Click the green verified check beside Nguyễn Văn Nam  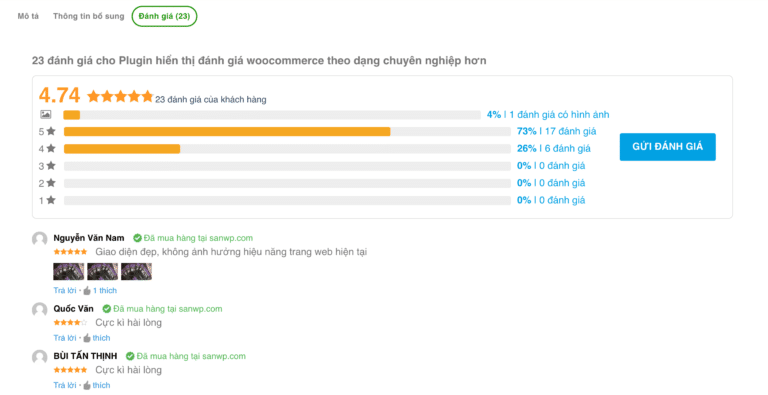(x=138, y=238)
